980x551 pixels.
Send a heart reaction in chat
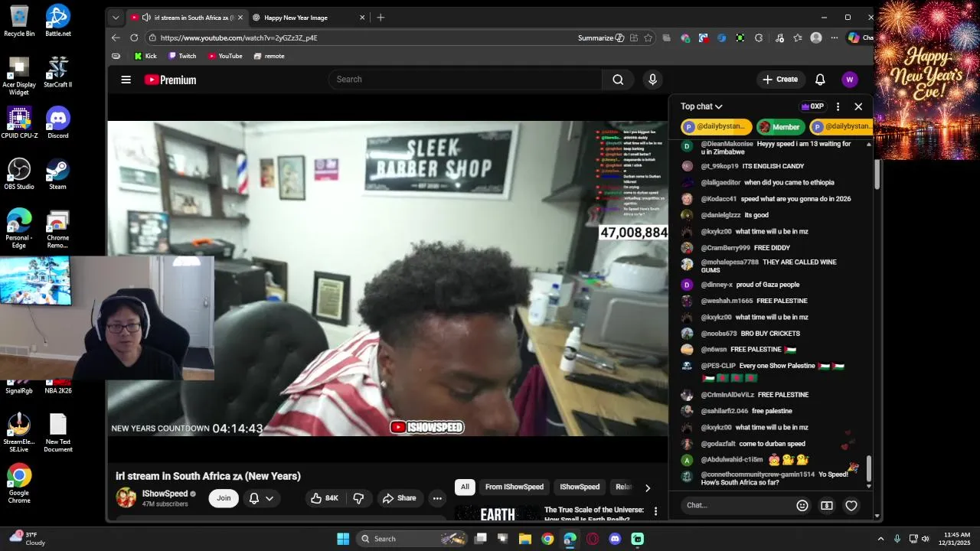(851, 505)
